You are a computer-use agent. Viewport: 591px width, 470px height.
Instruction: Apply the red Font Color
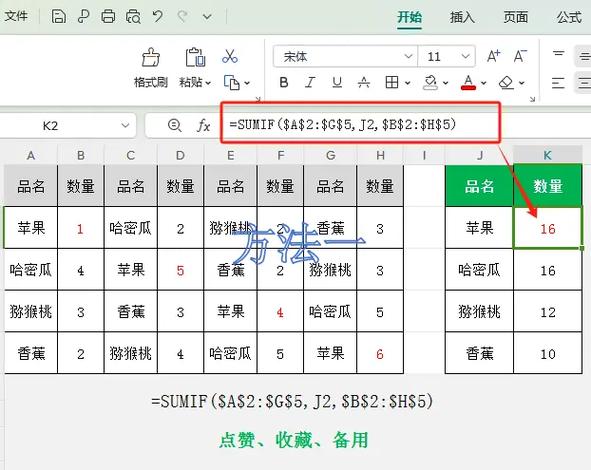pyautogui.click(x=468, y=82)
